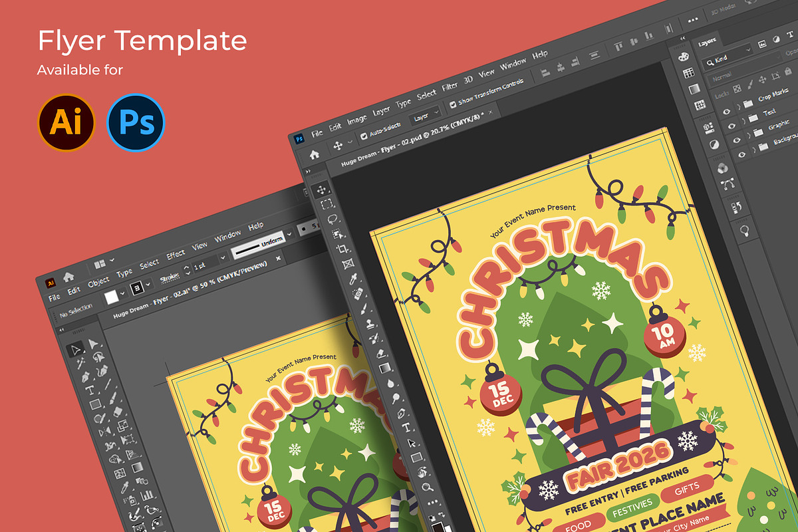The height and width of the screenshot is (532, 798).
Task: Click Illustrator's white fill color swatch
Action: 111,296
